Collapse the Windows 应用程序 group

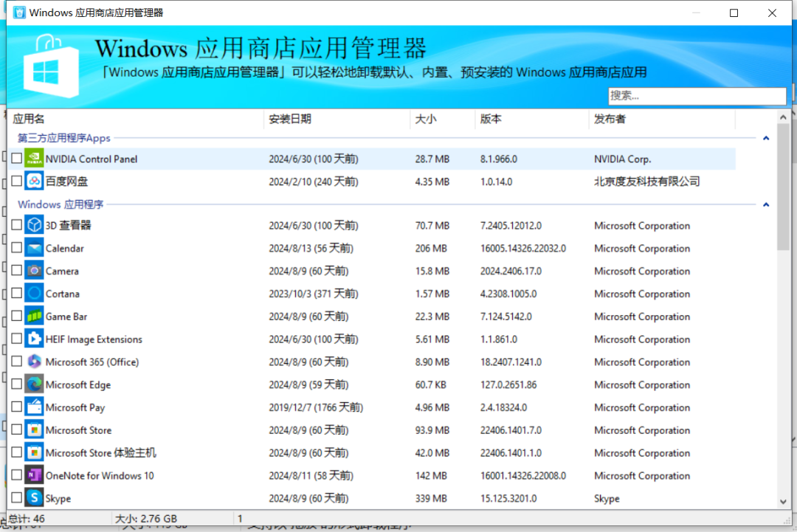click(766, 204)
